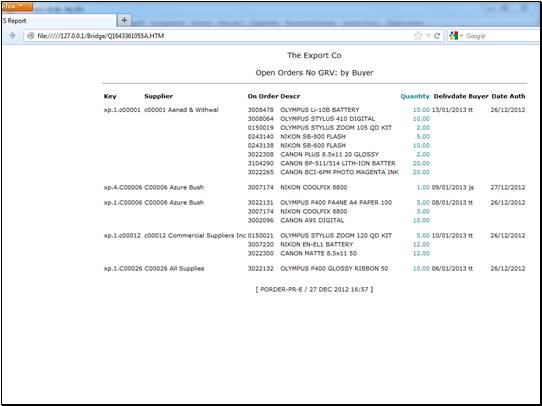
Task: Reload the page with the refresh icon
Action: pos(437,36)
